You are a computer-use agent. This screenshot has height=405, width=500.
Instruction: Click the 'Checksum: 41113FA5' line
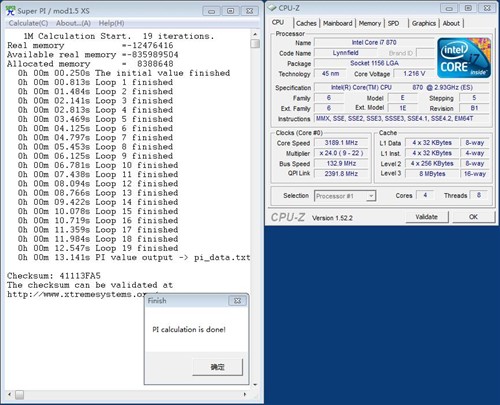pyautogui.click(x=54, y=276)
